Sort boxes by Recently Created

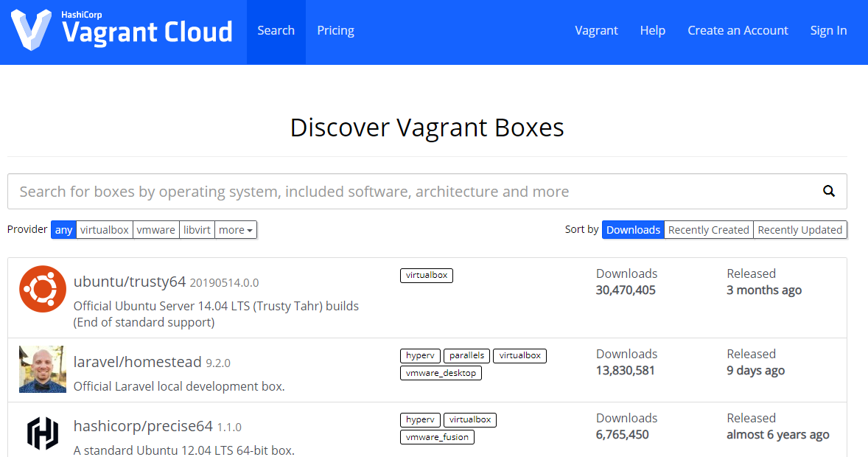click(708, 229)
